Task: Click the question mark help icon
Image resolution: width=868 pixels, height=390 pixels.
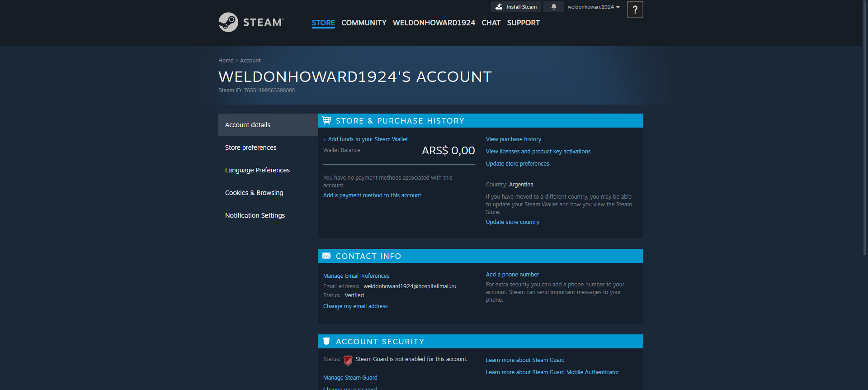Action: [635, 10]
